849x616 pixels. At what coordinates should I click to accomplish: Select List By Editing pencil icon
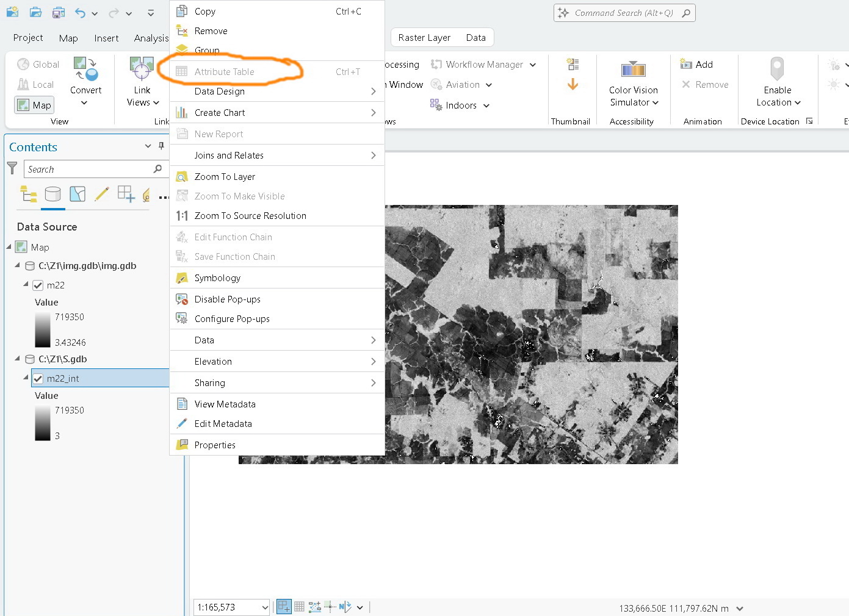[101, 195]
